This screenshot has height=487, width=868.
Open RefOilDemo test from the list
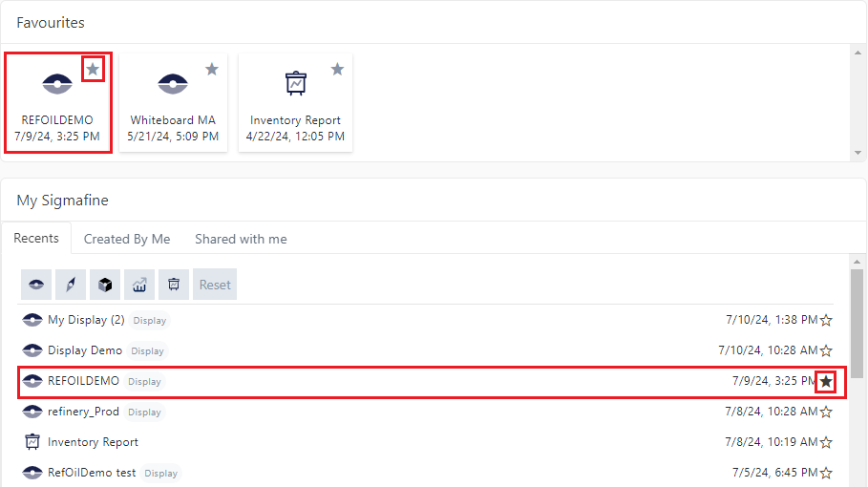[92, 473]
